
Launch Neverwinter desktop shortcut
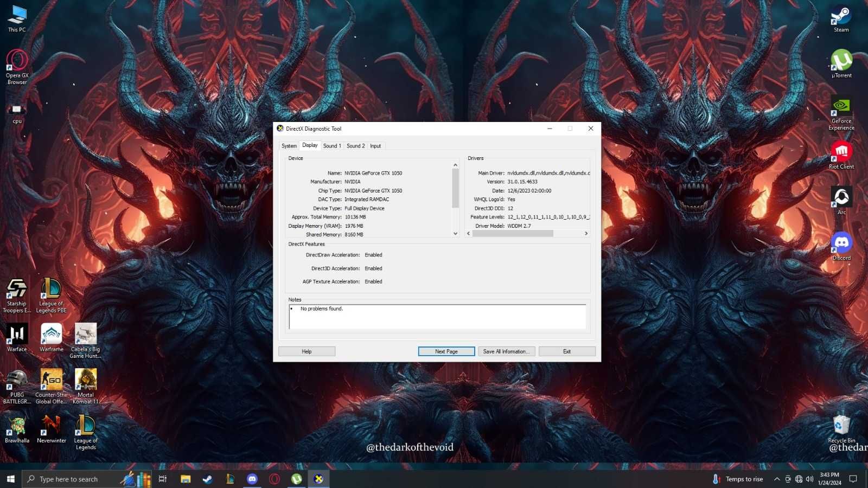pos(52,429)
